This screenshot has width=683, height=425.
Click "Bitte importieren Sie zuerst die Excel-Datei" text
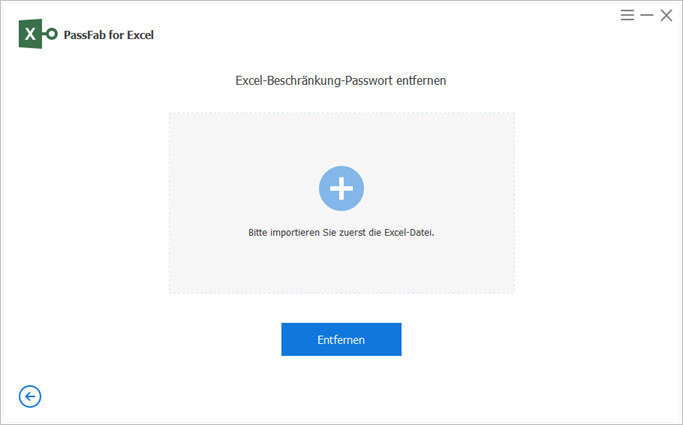pyautogui.click(x=341, y=232)
